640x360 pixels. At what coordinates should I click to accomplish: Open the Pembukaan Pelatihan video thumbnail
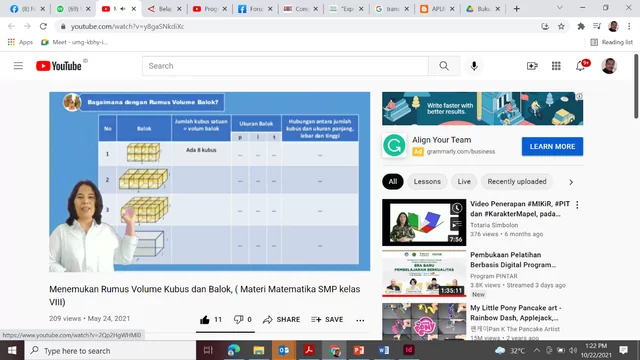coord(424,273)
